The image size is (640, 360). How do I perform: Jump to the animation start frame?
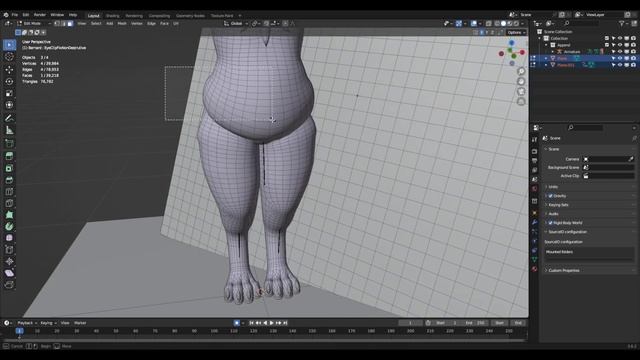[251, 323]
